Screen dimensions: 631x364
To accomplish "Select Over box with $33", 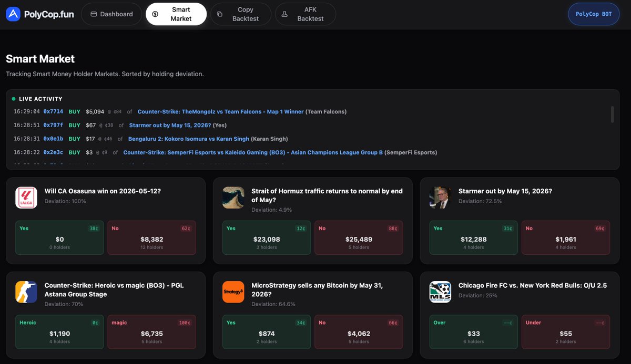I will (474, 332).
